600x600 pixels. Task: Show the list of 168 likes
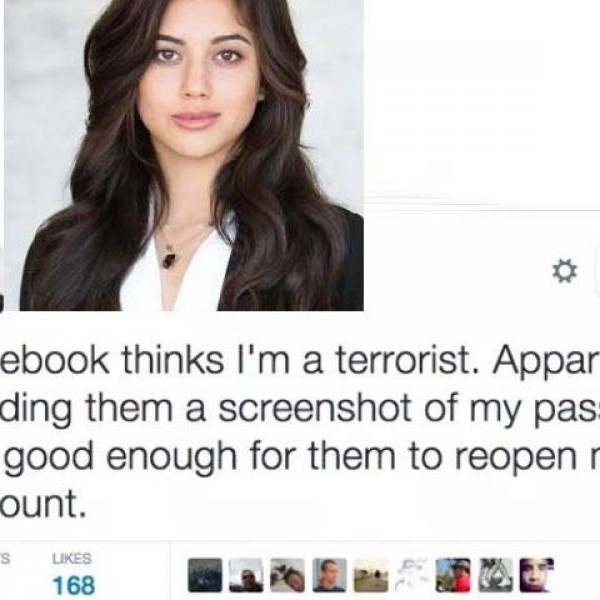74,585
